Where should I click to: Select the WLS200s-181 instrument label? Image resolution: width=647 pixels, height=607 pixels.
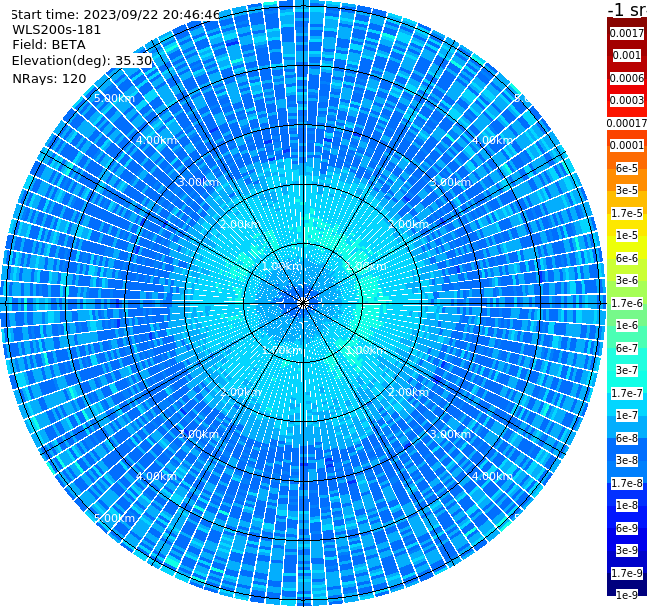[x=57, y=30]
